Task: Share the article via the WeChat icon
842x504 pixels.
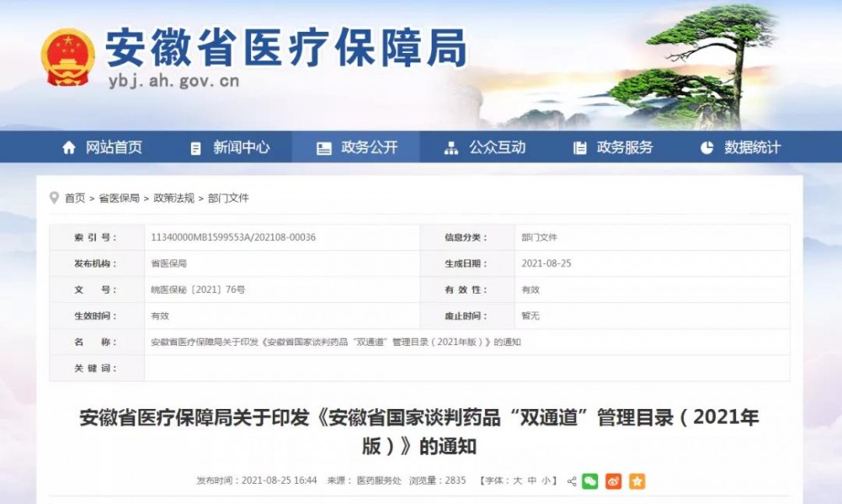Action: 589,481
